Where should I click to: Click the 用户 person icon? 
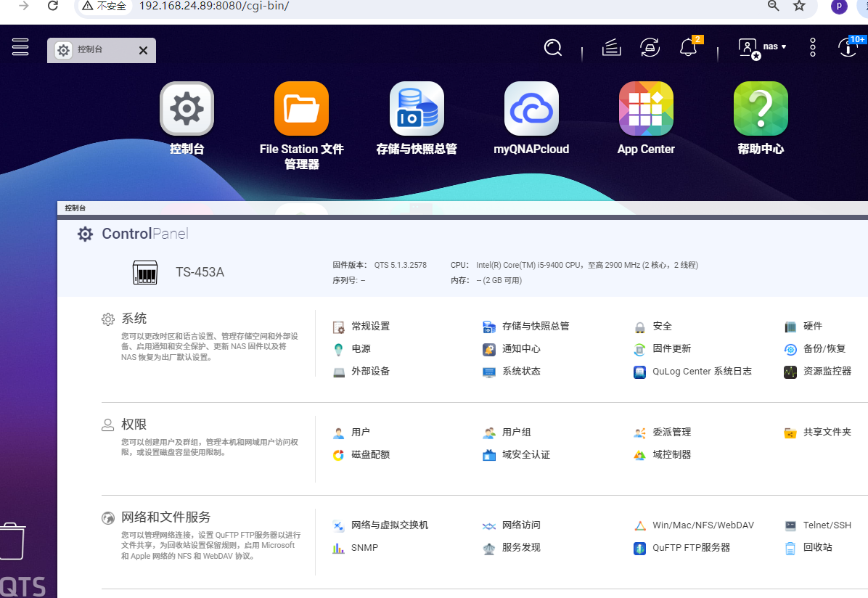339,433
